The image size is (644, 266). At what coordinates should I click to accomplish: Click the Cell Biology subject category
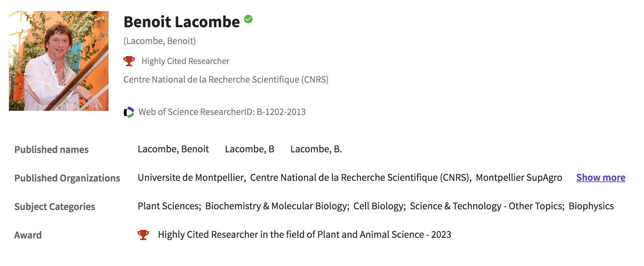379,206
